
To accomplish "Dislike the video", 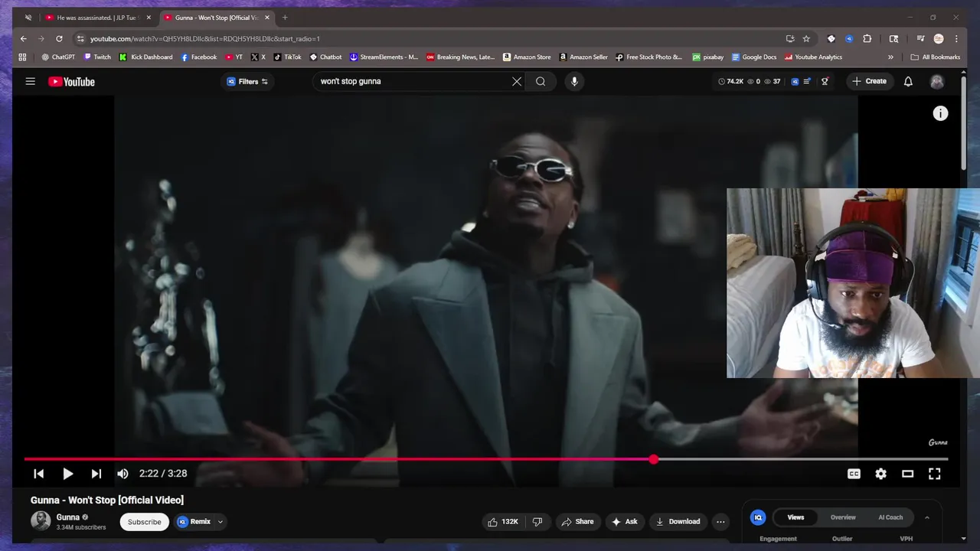I will pyautogui.click(x=537, y=521).
